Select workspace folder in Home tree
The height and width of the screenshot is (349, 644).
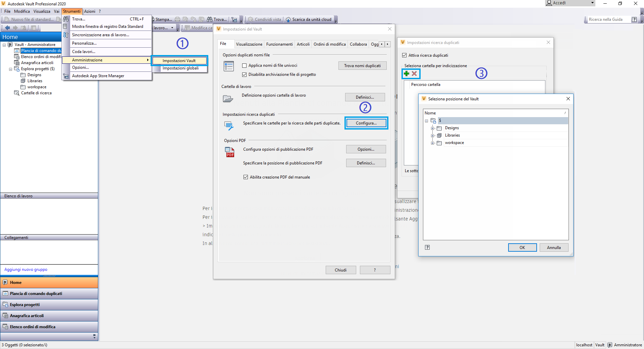point(37,87)
